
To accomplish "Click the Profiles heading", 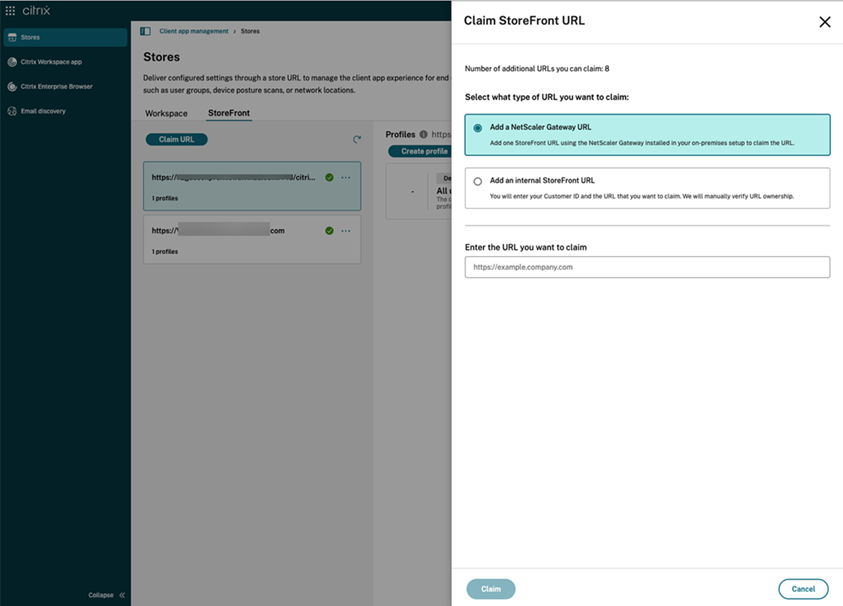I will click(400, 134).
